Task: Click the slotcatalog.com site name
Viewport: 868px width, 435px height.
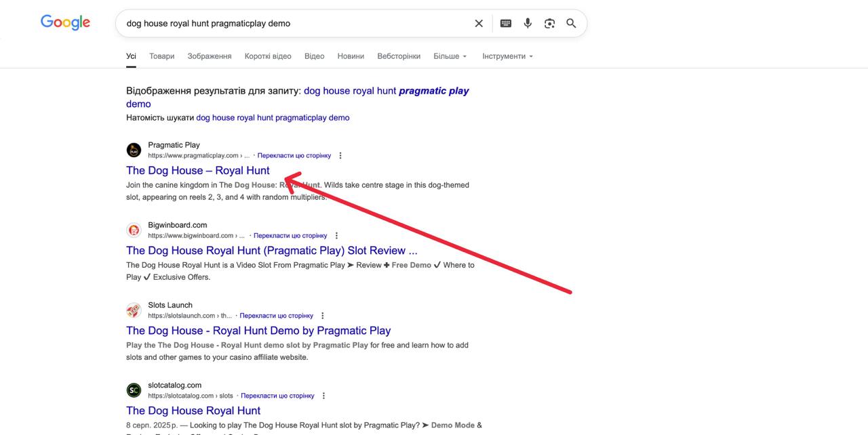Action: point(175,385)
